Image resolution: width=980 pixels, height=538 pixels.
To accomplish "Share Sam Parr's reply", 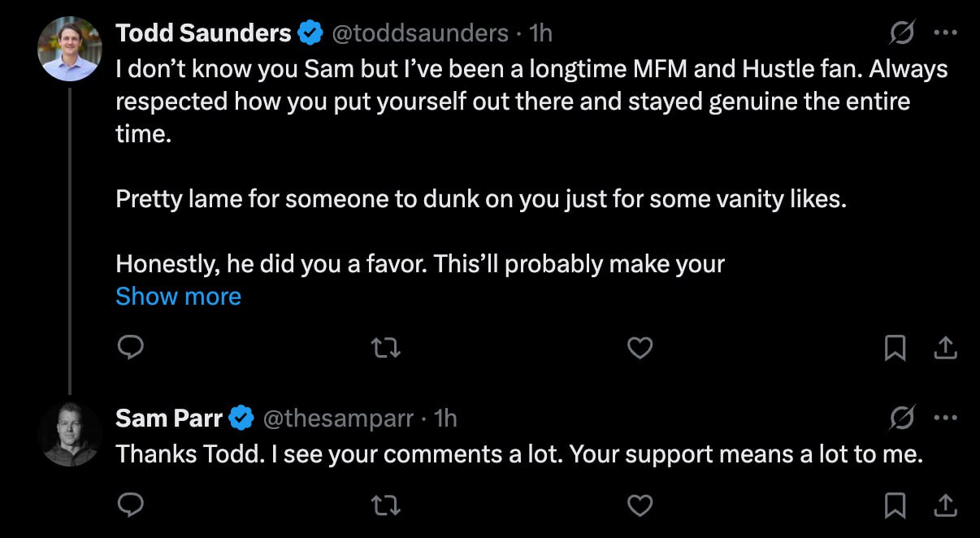I will 944,505.
